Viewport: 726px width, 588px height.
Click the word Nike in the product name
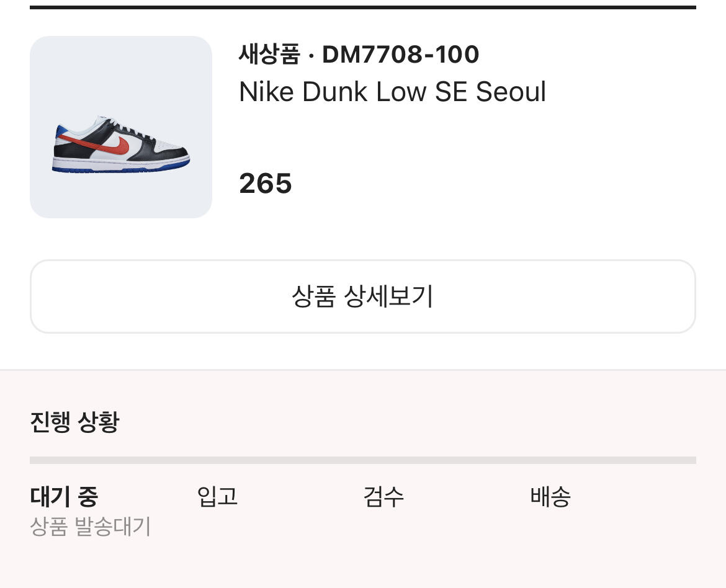click(266, 92)
